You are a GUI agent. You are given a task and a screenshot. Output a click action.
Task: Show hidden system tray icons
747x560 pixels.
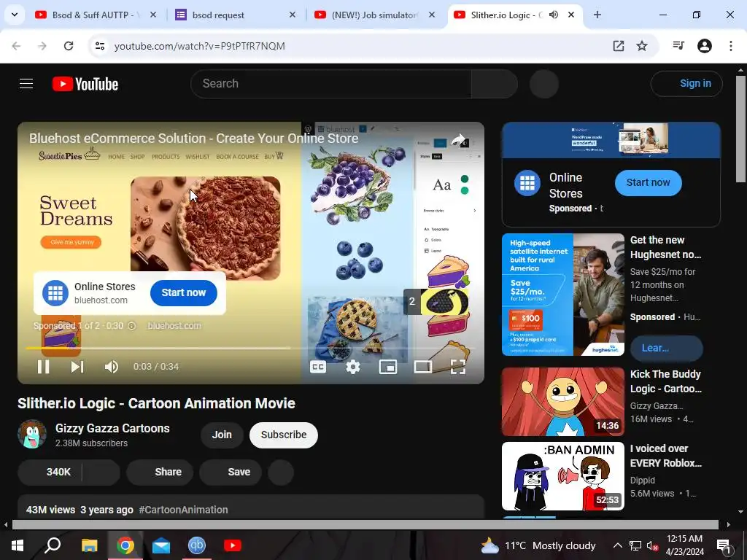pyautogui.click(x=617, y=545)
